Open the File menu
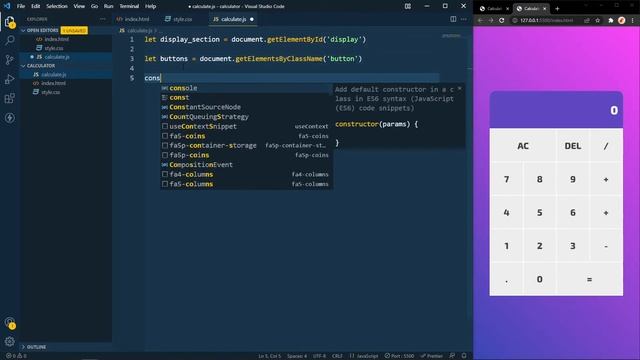The width and height of the screenshot is (640, 360). 21,6
